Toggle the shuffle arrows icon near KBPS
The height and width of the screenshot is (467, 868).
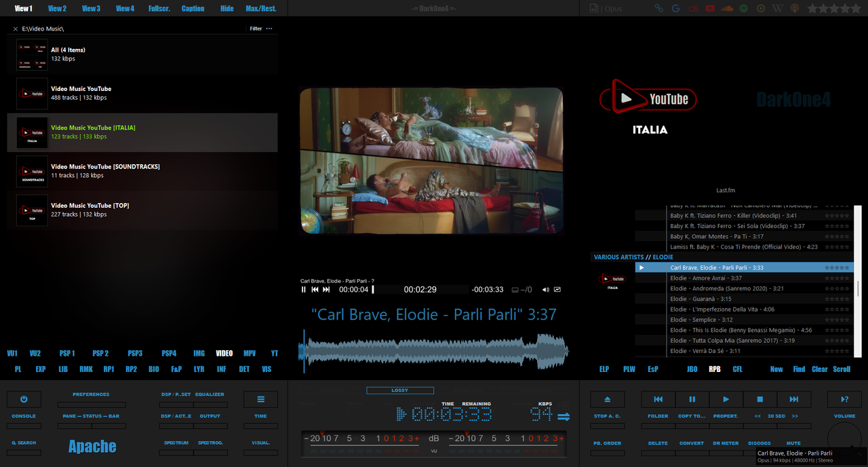tap(564, 416)
